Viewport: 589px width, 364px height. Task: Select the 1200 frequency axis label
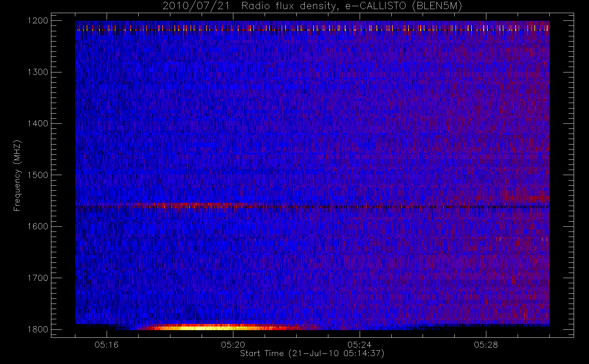[x=38, y=21]
